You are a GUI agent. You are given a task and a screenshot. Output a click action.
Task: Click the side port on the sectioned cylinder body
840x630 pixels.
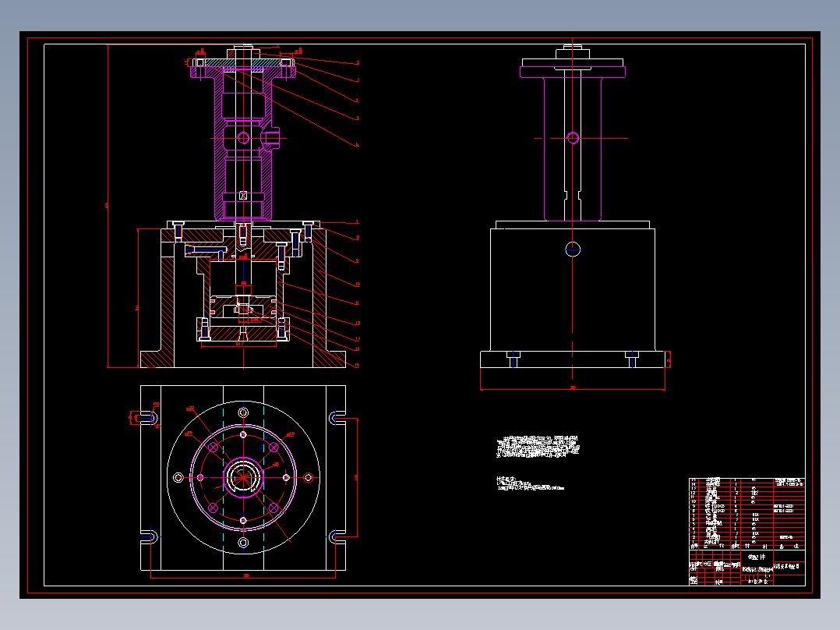(x=272, y=138)
